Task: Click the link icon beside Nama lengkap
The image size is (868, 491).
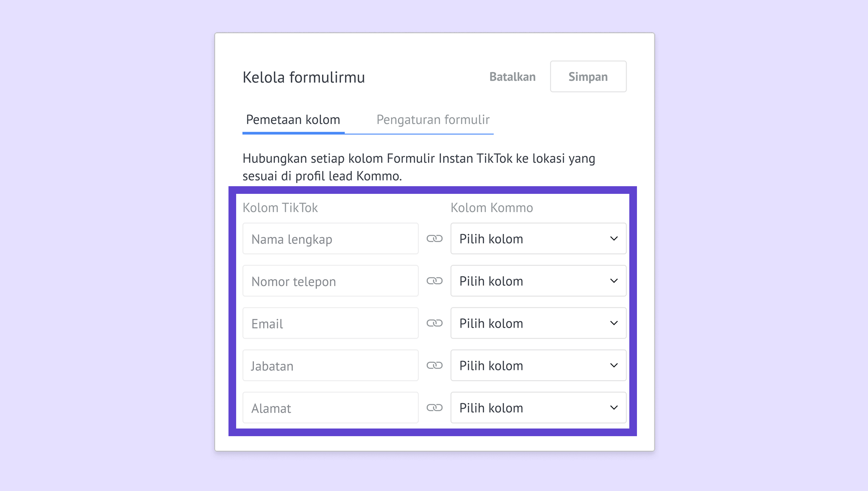Action: click(434, 239)
